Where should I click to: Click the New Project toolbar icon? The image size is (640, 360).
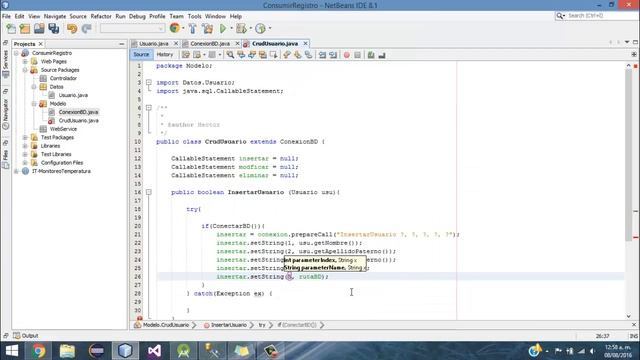(25, 29)
